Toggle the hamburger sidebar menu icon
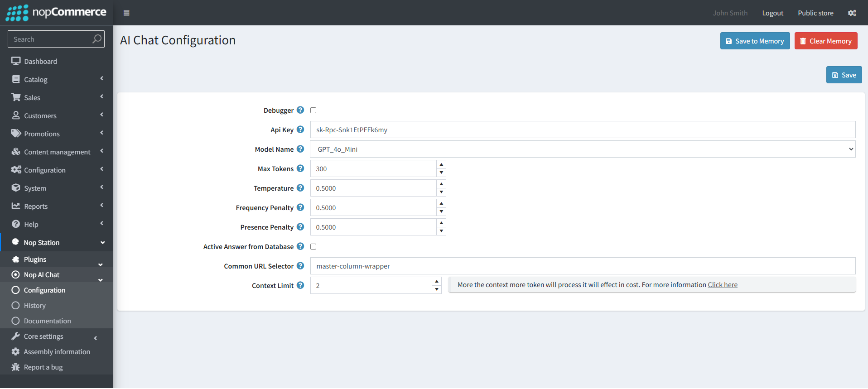Viewport: 868px width, 389px height. tap(126, 13)
